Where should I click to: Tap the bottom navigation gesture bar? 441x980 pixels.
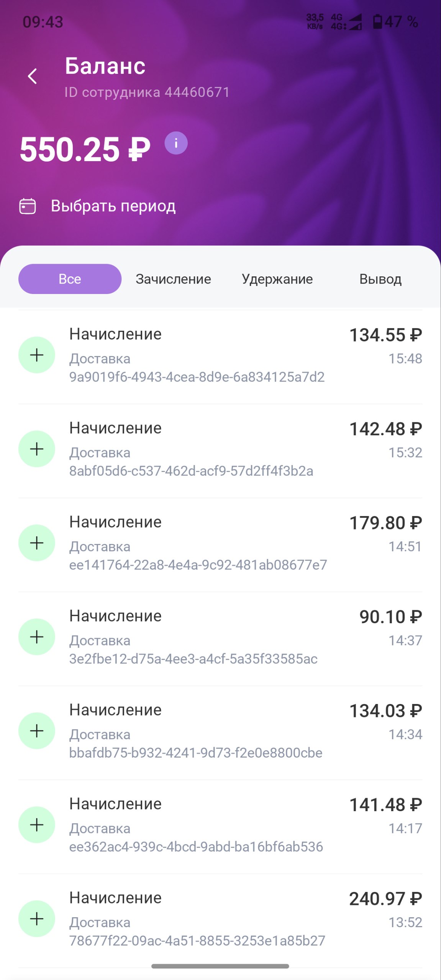pyautogui.click(x=220, y=966)
